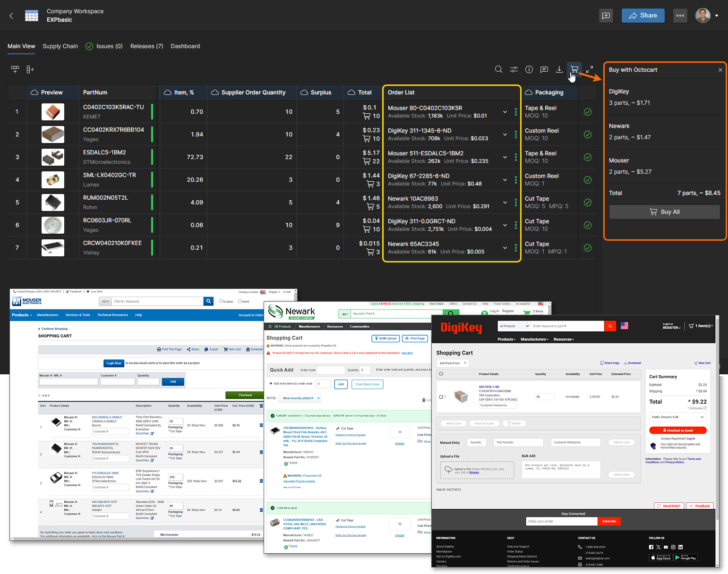Toggle In Stock checkbox on Mouser page

coord(221,301)
